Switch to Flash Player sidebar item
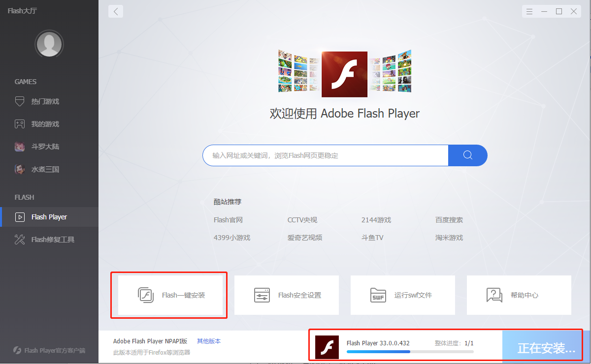 coord(49,217)
